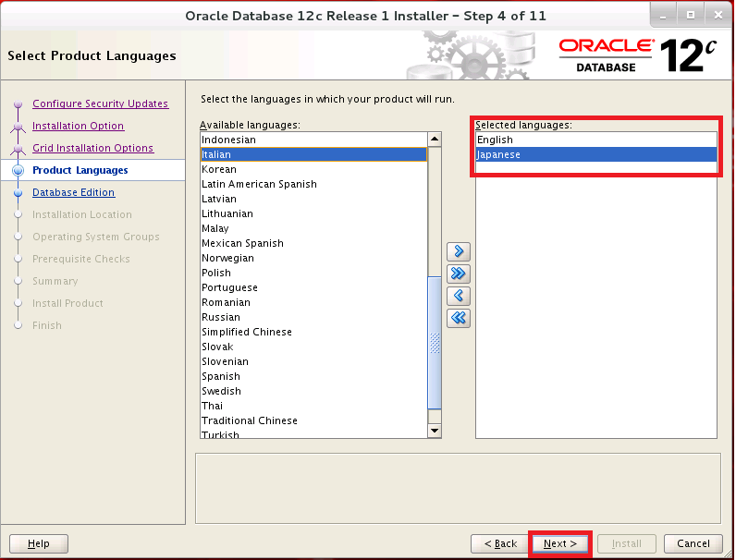Select Thai in Available languages
736x560 pixels.
313,406
